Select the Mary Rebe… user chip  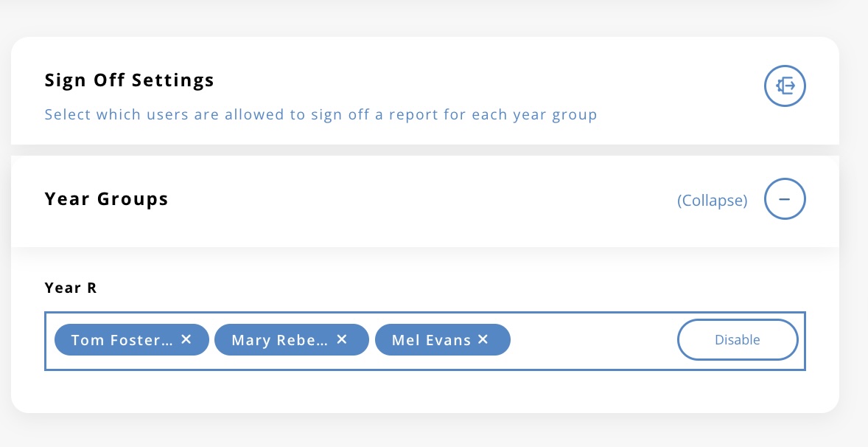point(279,340)
